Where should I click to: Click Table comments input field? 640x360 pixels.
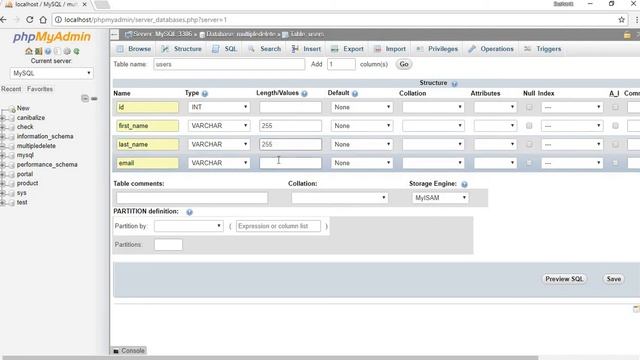192,198
